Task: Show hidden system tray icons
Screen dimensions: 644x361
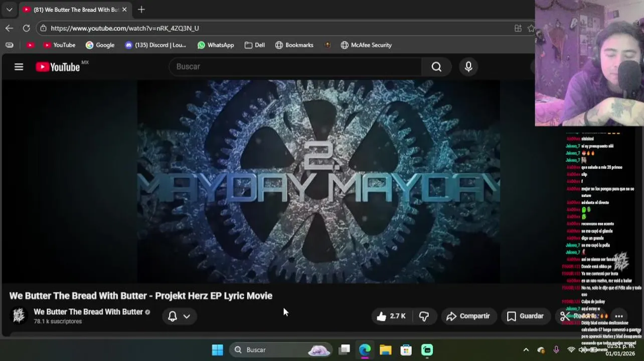Action: click(x=526, y=350)
